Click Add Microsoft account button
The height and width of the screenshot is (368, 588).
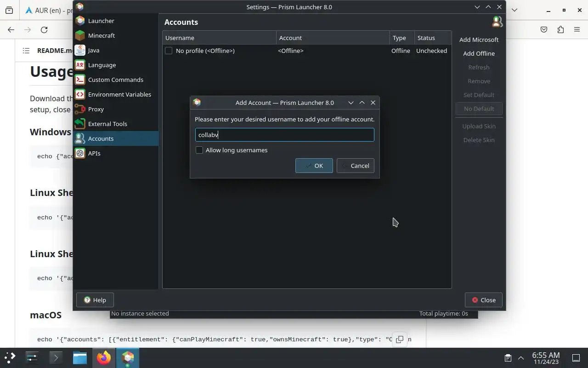[x=479, y=40]
